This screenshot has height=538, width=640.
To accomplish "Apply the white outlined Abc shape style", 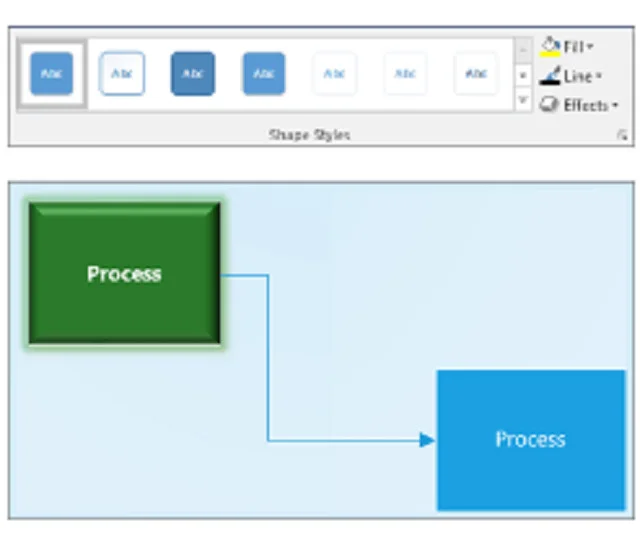I will tap(122, 74).
